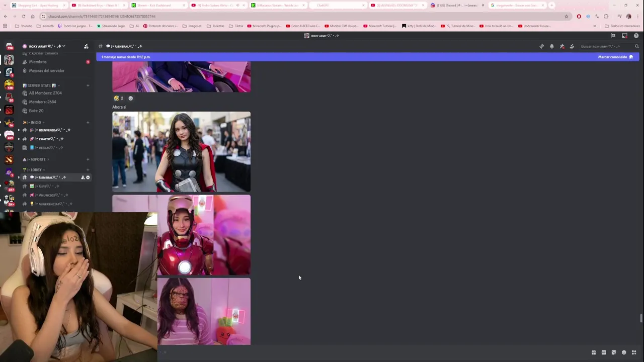The height and width of the screenshot is (362, 644).
Task: Open apps icon in message bar
Action: (634, 352)
